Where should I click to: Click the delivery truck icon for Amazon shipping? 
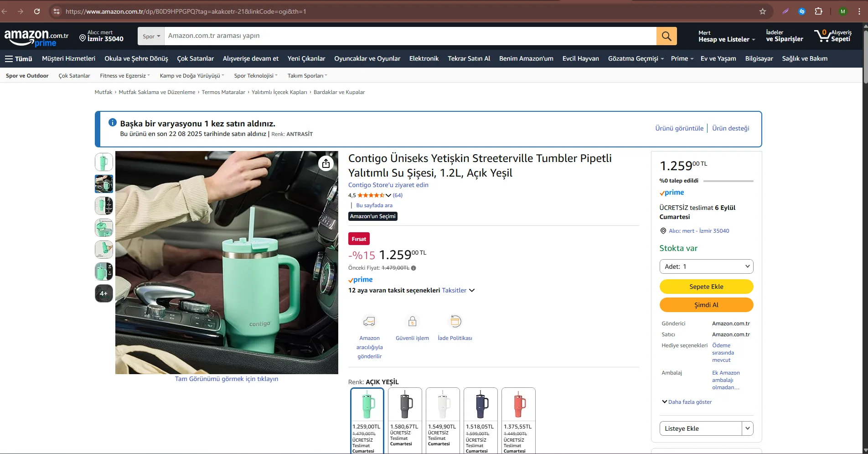[x=369, y=322]
